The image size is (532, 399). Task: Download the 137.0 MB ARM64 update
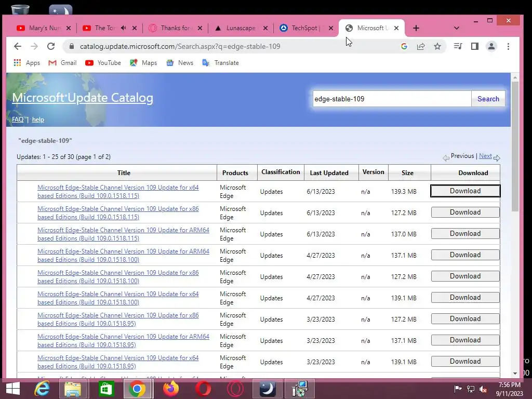pyautogui.click(x=465, y=233)
